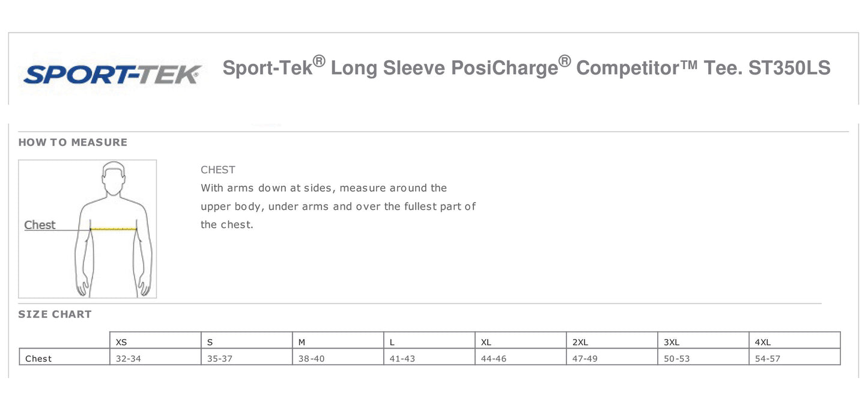This screenshot has width=868, height=413.
Task: Click the 32-34 chest measurement cell
Action: click(129, 359)
